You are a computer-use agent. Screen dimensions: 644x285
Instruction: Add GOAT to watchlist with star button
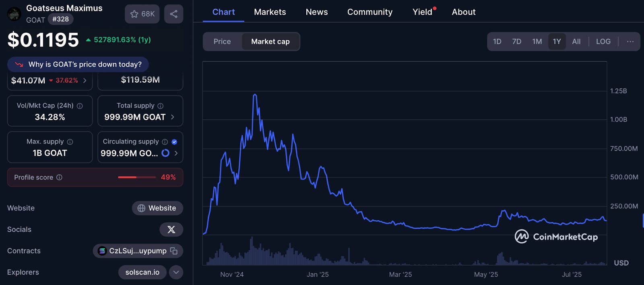pos(142,14)
